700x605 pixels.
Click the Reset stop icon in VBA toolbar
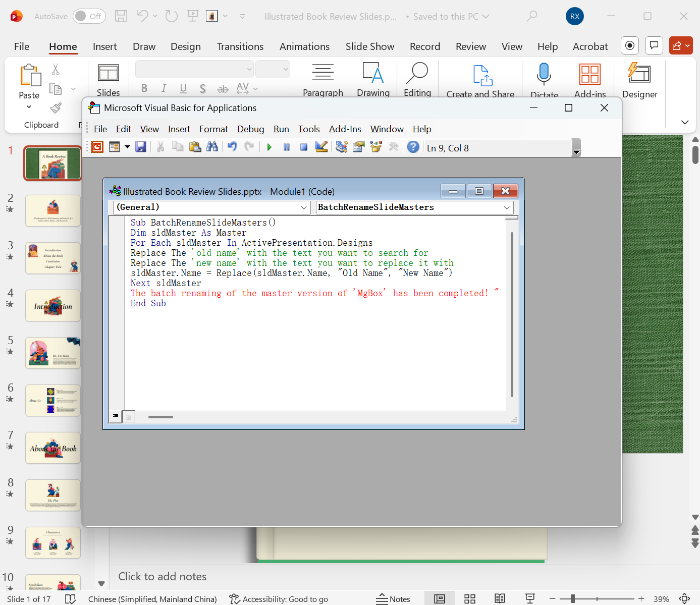click(304, 147)
